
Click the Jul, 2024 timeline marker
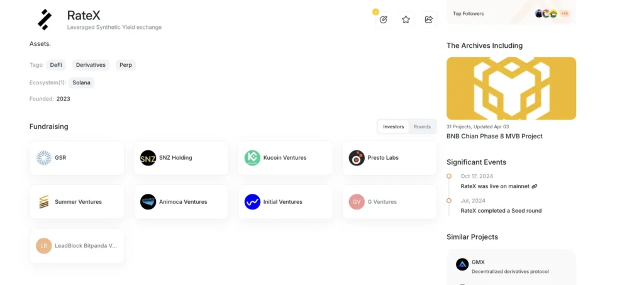click(x=449, y=201)
